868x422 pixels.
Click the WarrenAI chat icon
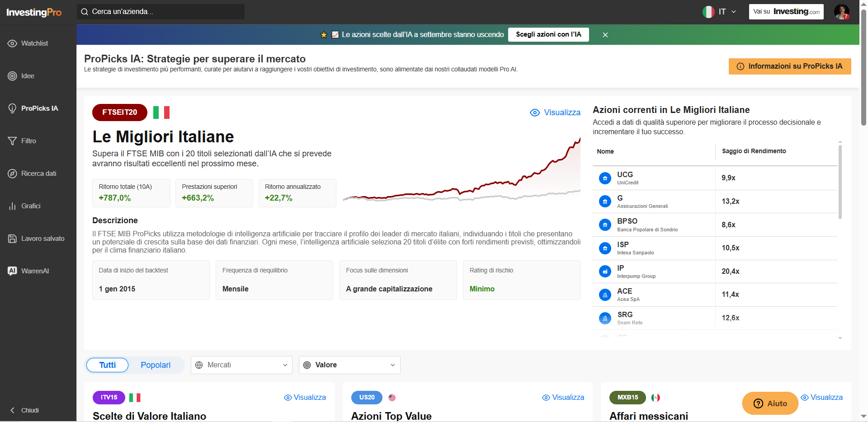click(x=12, y=271)
